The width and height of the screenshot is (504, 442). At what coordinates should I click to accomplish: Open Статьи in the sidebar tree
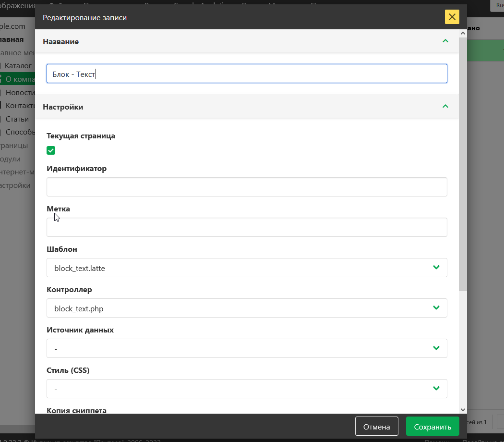(x=17, y=119)
